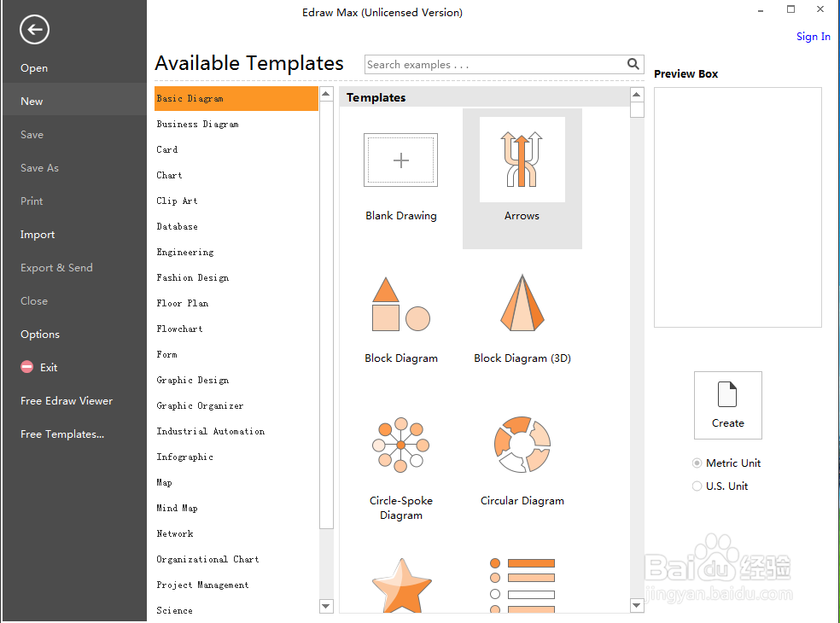Screen dimensions: 840x623
Task: Select the U.S. Unit radio button
Action: 697,486
